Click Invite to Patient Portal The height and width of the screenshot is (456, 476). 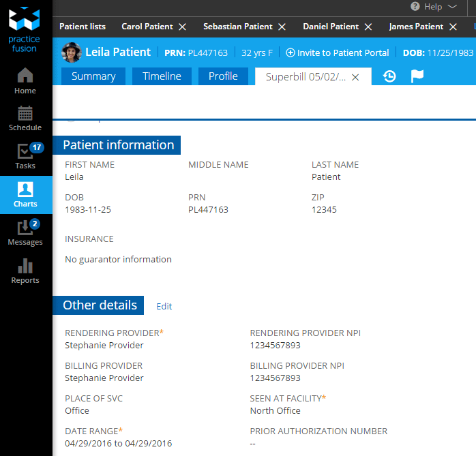[x=338, y=52]
